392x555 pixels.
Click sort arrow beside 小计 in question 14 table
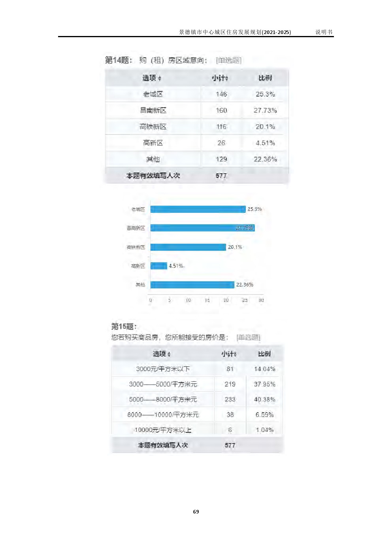coord(227,79)
